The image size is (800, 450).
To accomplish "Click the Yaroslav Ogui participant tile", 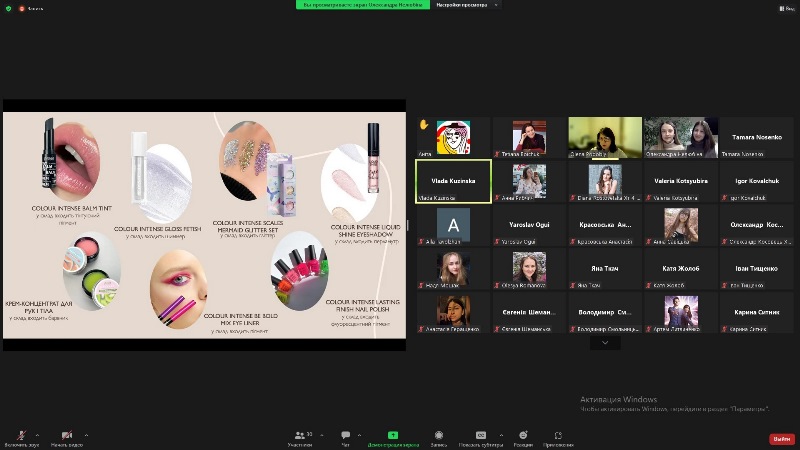I will pos(529,225).
